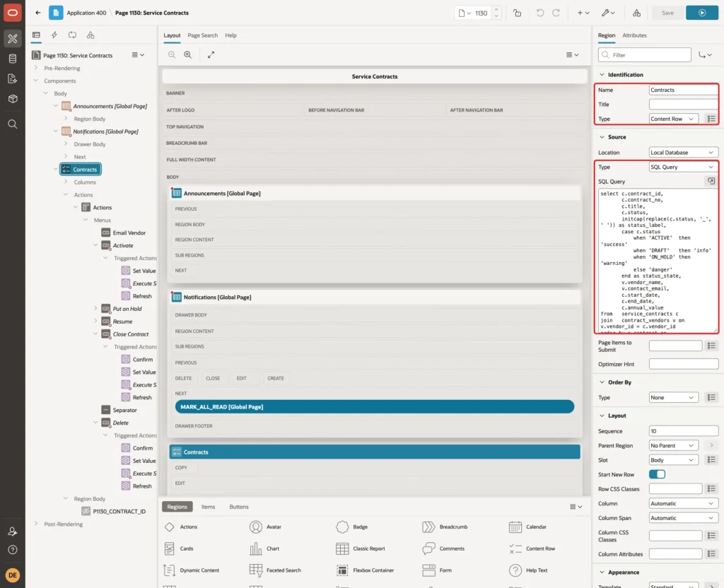This screenshot has height=588, width=724.
Task: Pick the Classic Report region type
Action: coord(361,548)
